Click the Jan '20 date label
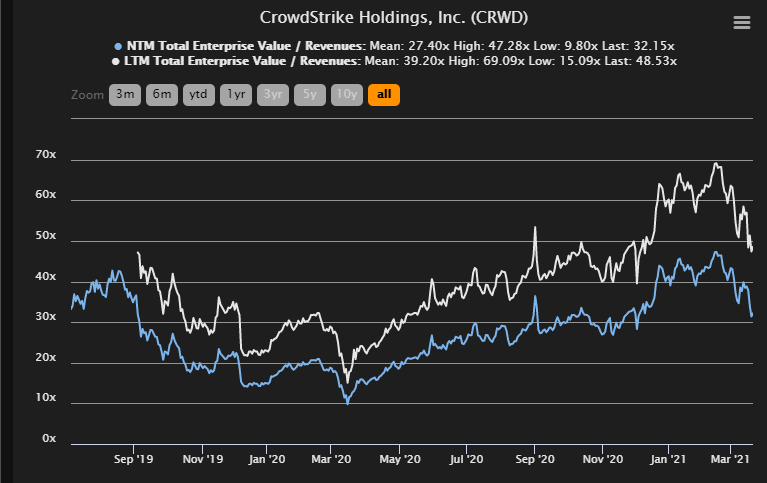This screenshot has height=483, width=767. click(x=267, y=460)
